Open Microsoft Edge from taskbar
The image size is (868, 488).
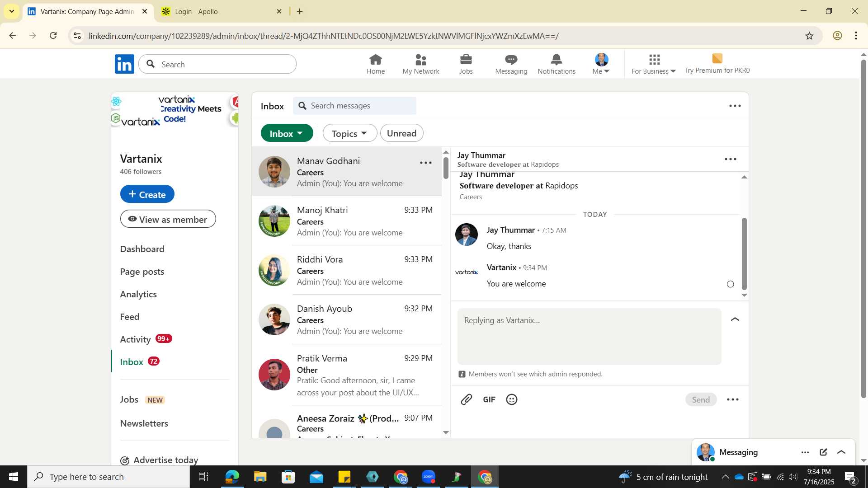click(x=232, y=477)
